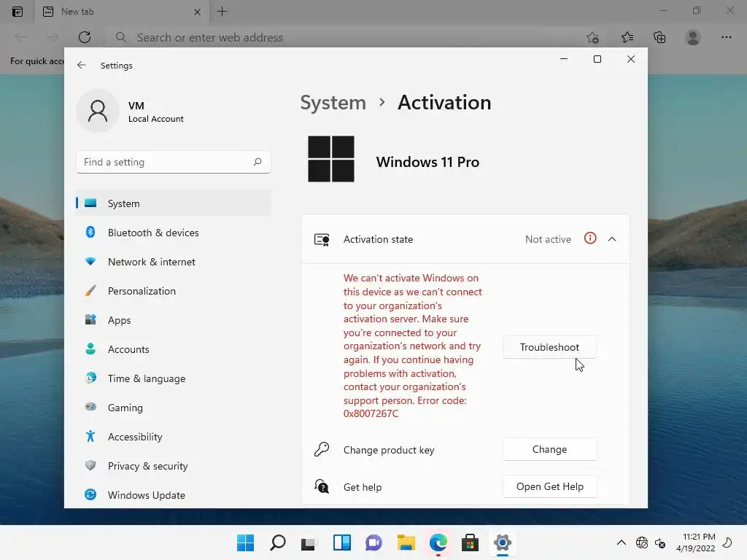Image resolution: width=747 pixels, height=560 pixels.
Task: Click the red info icon beside Not active
Action: coord(590,238)
